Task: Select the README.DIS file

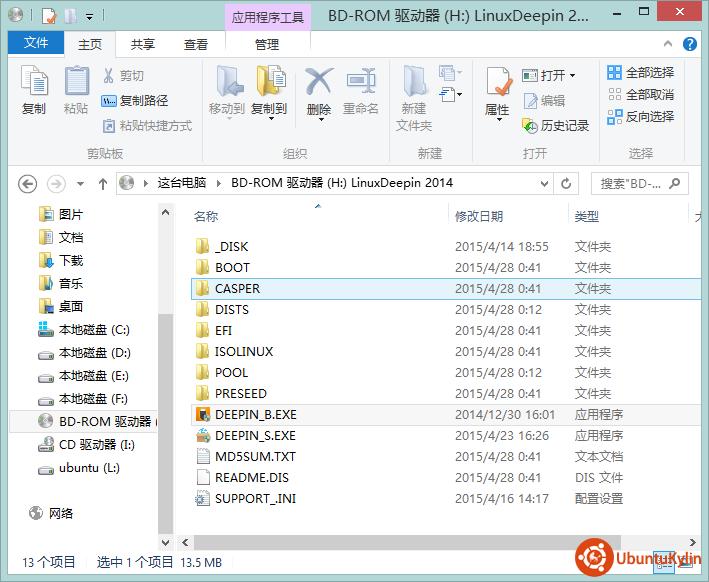Action: click(x=445, y=478)
